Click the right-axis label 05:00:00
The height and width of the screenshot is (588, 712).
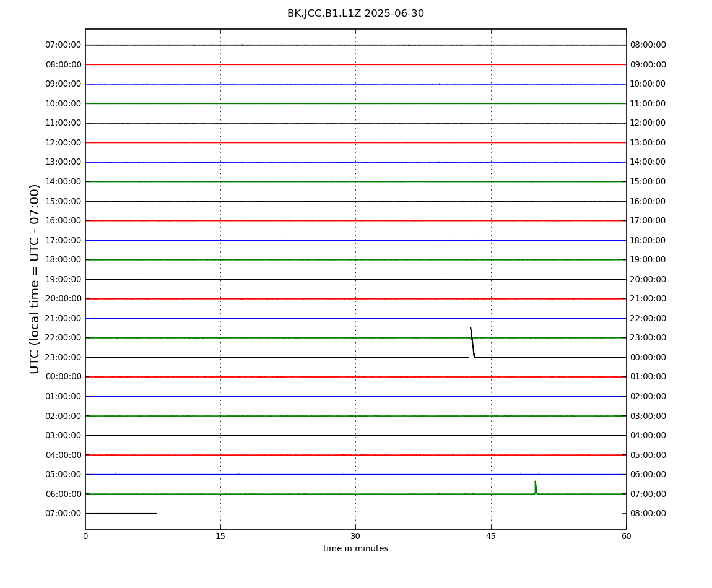pos(648,455)
